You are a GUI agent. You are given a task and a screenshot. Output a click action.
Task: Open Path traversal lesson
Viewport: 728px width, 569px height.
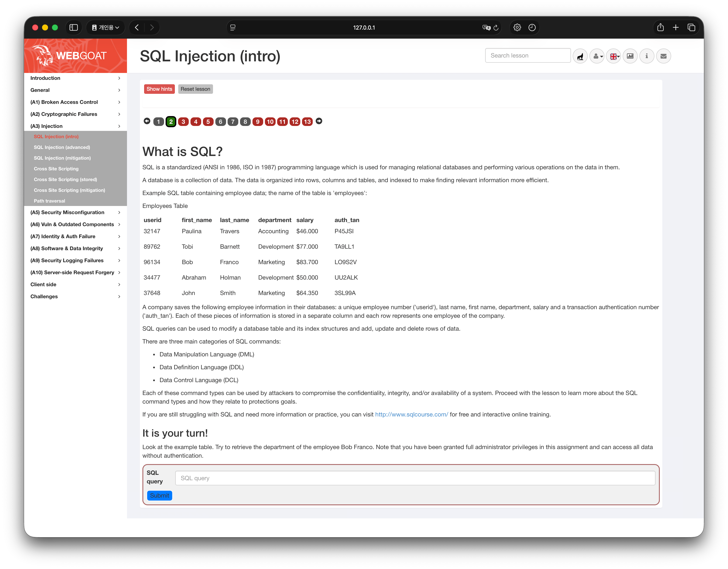point(49,201)
